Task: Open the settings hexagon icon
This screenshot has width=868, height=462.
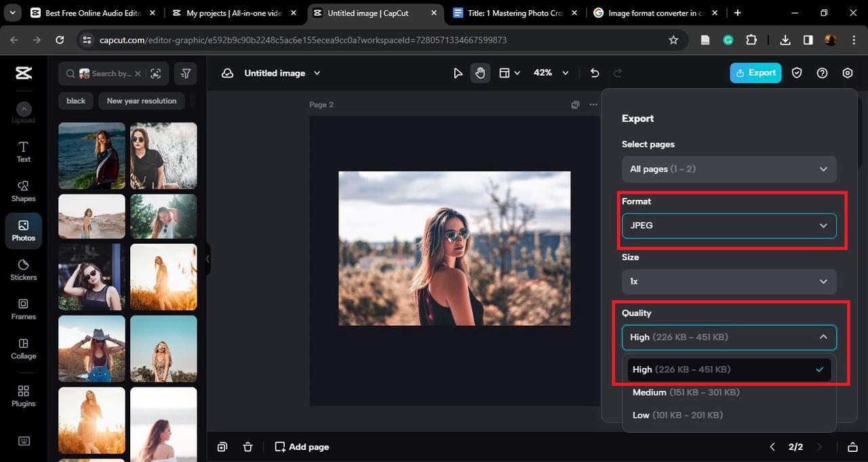Action: pyautogui.click(x=848, y=73)
